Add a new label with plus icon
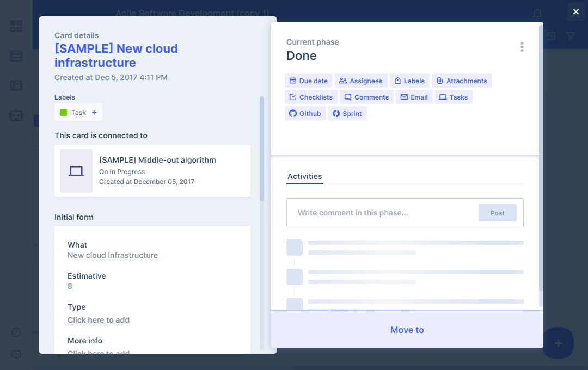Image resolution: width=588 pixels, height=370 pixels. click(x=94, y=113)
